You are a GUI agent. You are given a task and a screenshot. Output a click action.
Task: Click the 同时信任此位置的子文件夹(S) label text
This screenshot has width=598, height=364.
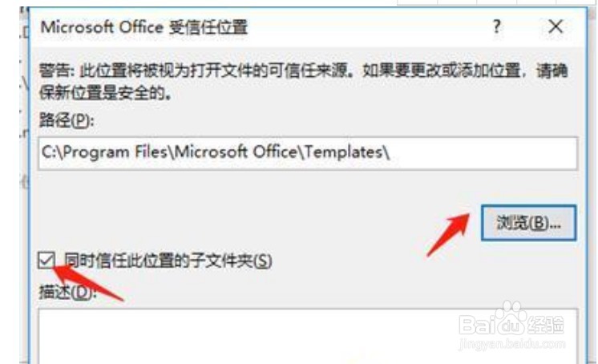tap(168, 261)
